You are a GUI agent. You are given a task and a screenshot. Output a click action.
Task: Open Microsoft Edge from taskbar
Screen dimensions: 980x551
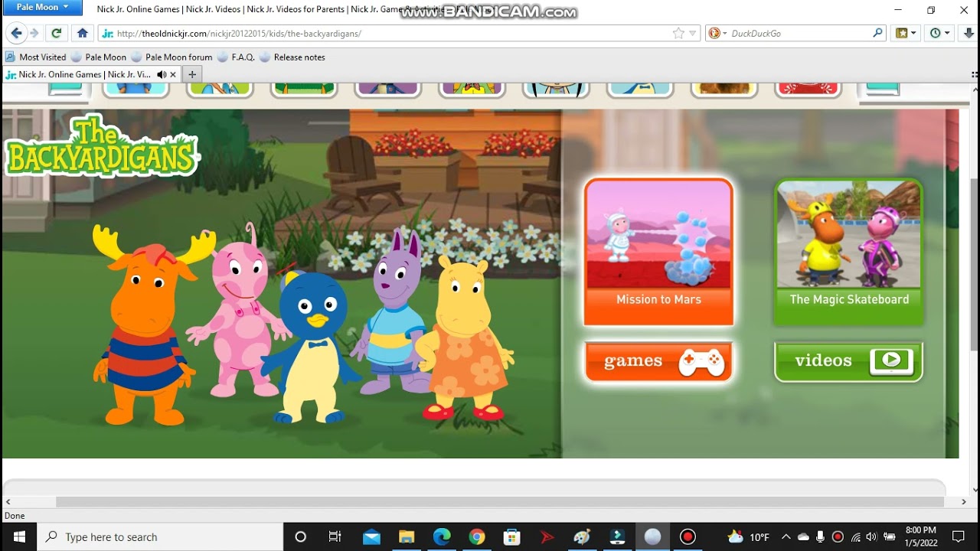(x=442, y=536)
